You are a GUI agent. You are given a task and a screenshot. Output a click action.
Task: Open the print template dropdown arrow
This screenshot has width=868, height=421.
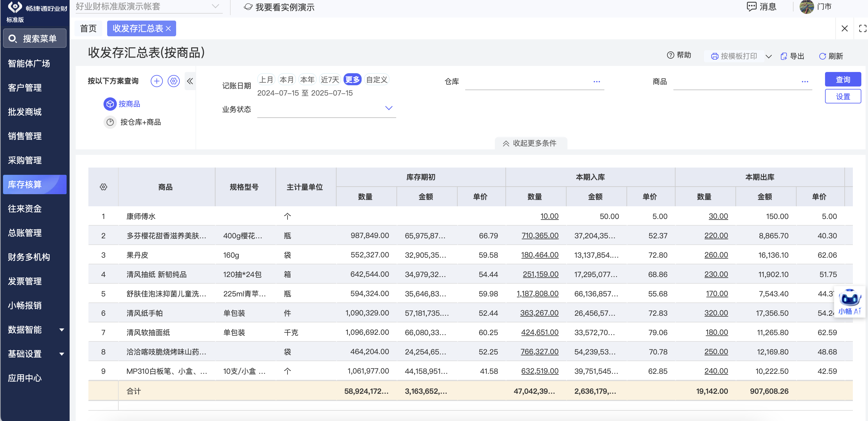click(x=769, y=56)
